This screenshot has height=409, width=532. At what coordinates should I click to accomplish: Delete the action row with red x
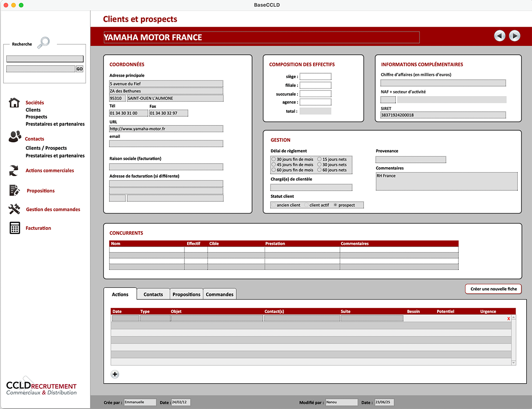(509, 319)
